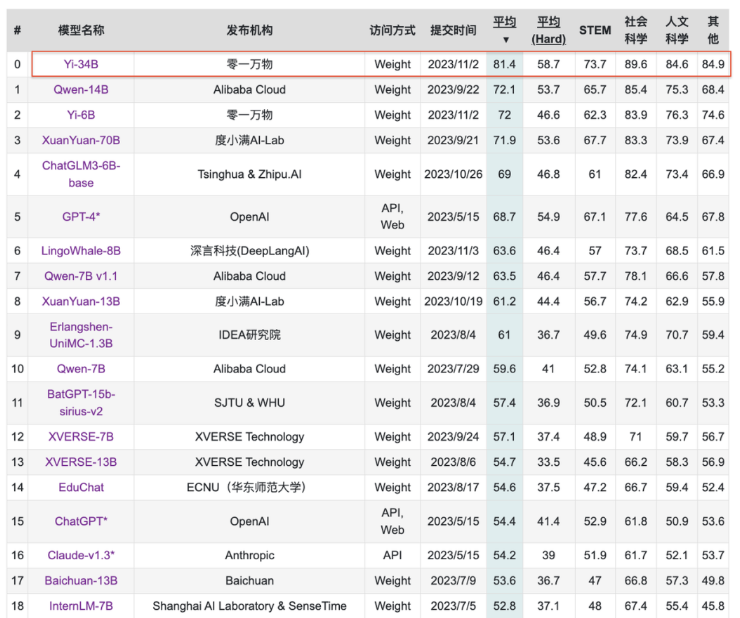The image size is (740, 618).
Task: Open the Yi-6B model link
Action: point(81,115)
